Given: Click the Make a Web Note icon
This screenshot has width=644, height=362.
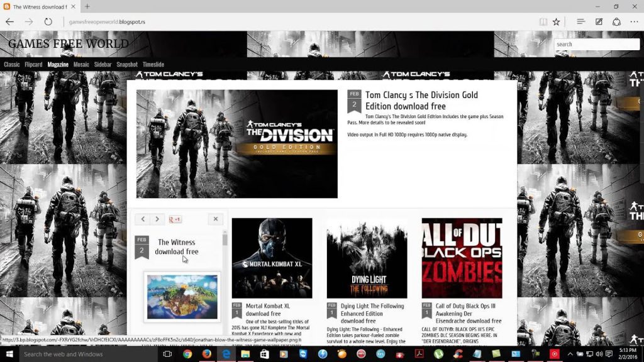Looking at the screenshot, I should tap(599, 21).
